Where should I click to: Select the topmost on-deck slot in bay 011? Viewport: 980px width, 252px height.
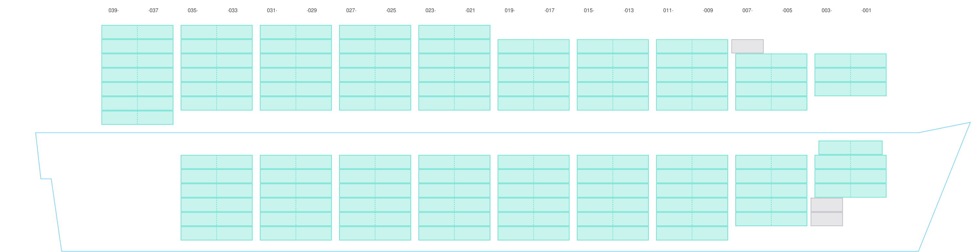[674, 46]
